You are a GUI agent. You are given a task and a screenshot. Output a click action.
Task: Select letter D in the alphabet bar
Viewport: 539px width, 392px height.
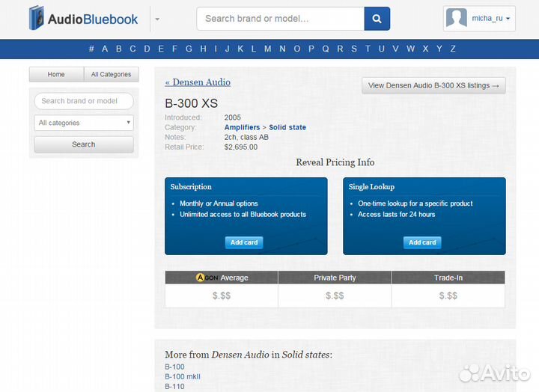147,49
